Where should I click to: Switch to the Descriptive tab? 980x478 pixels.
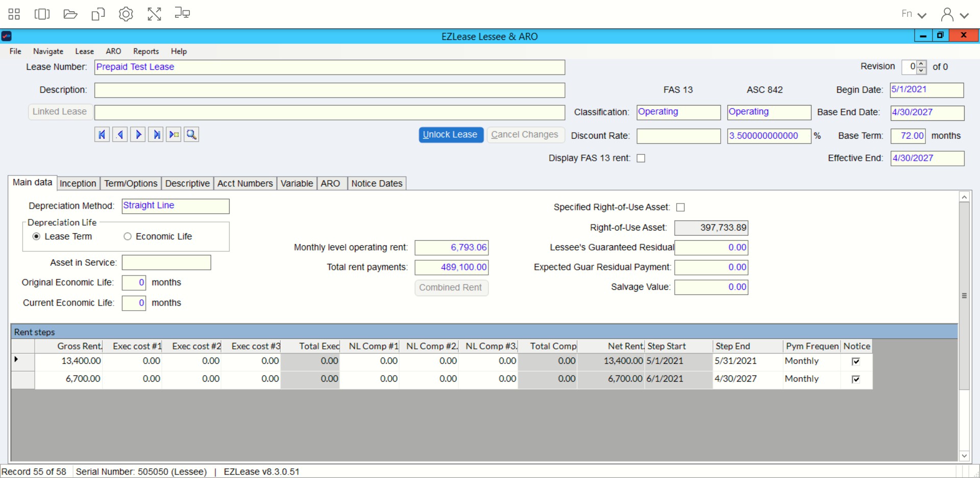point(187,184)
